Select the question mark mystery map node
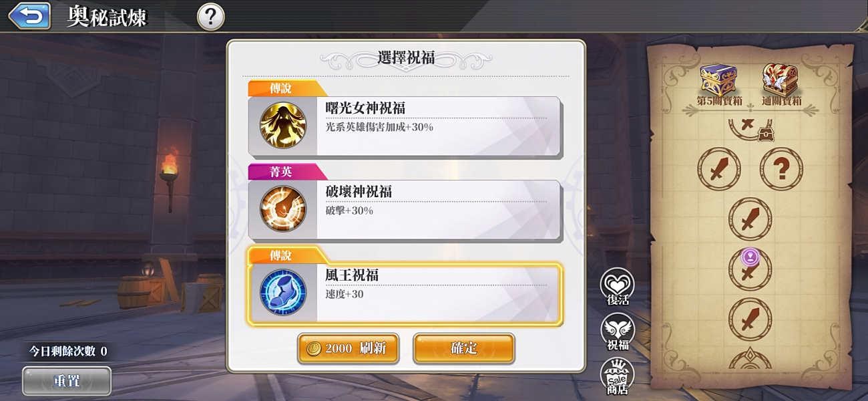 coord(781,169)
